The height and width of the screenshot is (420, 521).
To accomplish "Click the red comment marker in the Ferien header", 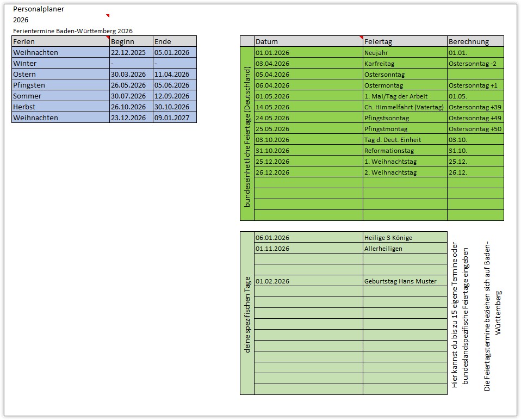I will click(108, 38).
